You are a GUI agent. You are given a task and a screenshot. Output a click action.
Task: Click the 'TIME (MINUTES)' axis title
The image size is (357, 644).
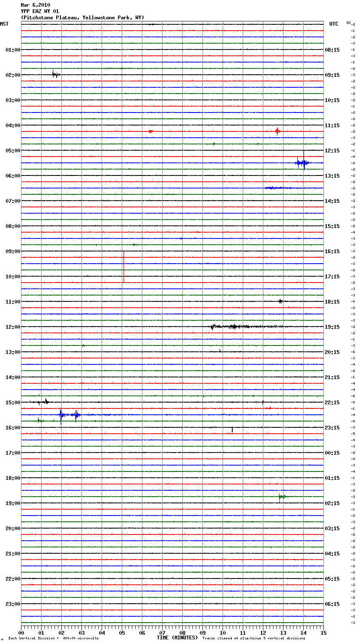(177, 638)
